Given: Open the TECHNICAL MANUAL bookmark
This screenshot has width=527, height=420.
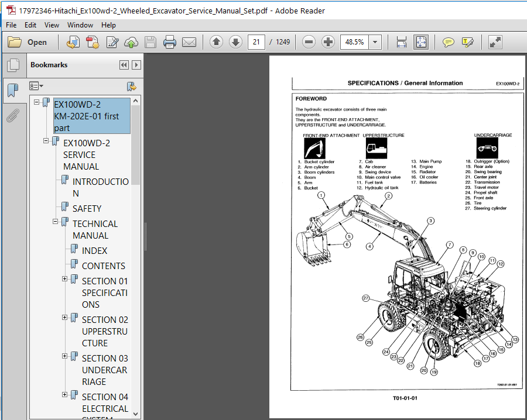Looking at the screenshot, I should pyautogui.click(x=95, y=230).
